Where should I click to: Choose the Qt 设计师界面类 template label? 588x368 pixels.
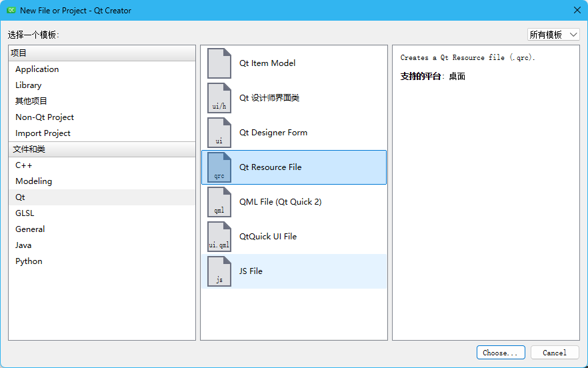coord(269,98)
